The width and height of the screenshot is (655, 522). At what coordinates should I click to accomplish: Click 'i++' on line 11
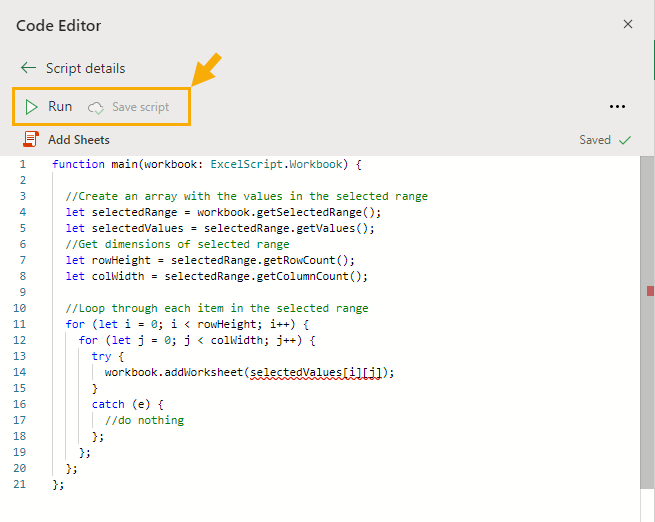click(x=279, y=324)
